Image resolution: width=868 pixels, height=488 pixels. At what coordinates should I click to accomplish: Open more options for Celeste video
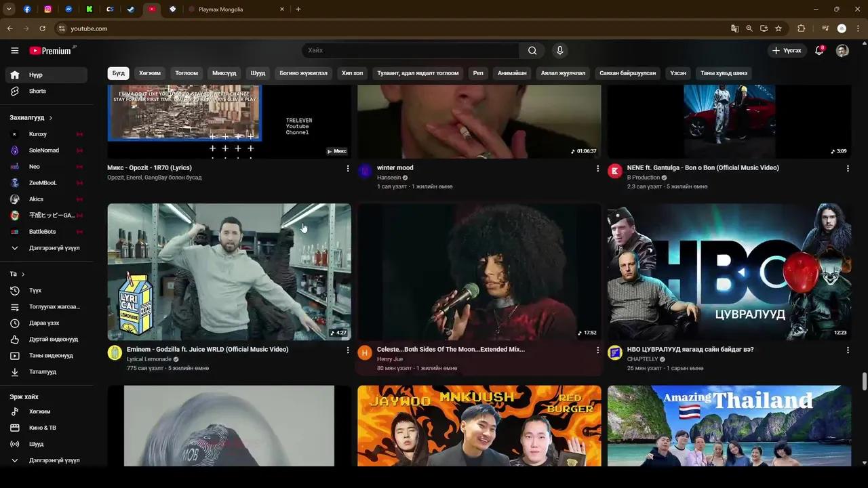pyautogui.click(x=597, y=350)
